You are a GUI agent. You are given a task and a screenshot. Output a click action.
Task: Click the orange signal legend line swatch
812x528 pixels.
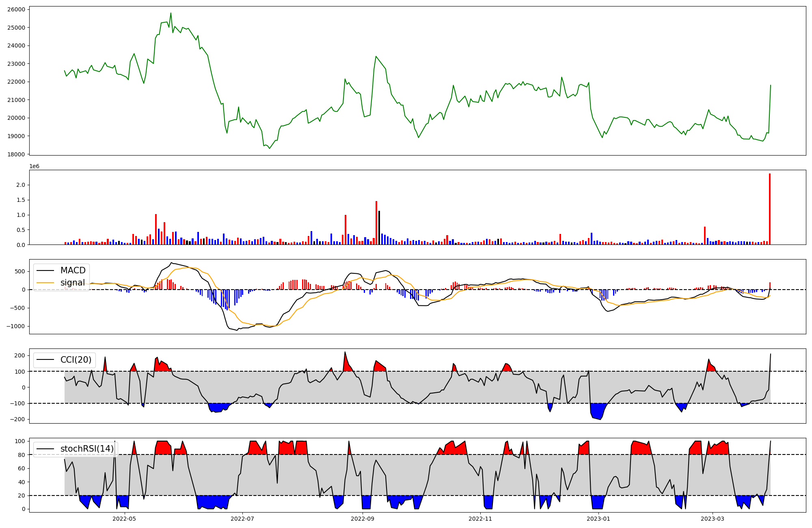point(45,283)
